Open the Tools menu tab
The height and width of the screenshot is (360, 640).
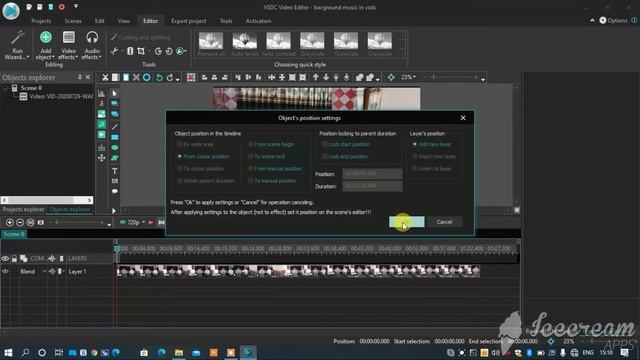pos(226,21)
